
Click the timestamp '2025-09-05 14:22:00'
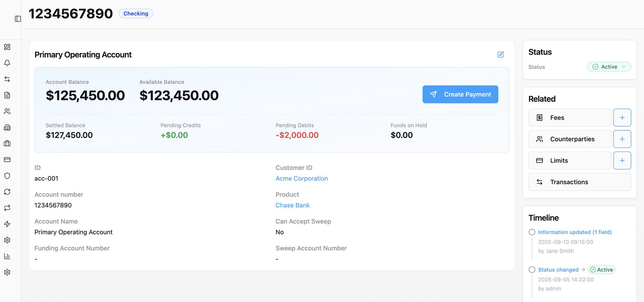pos(566,279)
